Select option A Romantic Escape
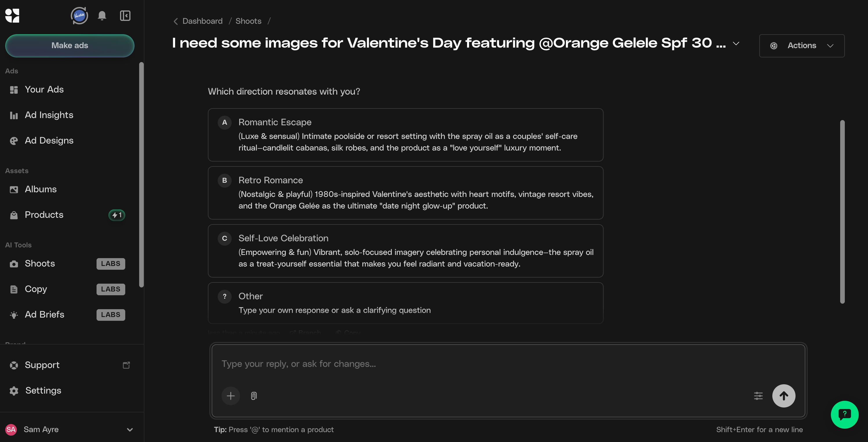Image resolution: width=868 pixels, height=442 pixels. [405, 135]
